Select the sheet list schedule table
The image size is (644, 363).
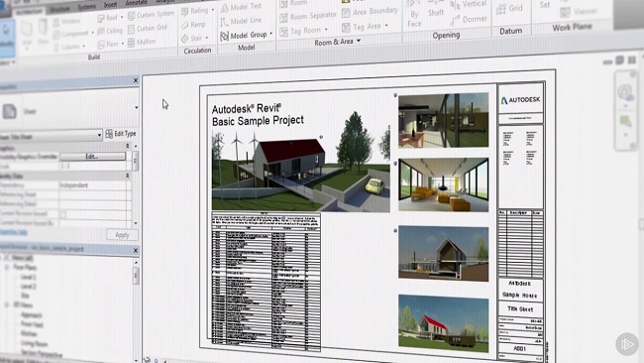tap(267, 282)
